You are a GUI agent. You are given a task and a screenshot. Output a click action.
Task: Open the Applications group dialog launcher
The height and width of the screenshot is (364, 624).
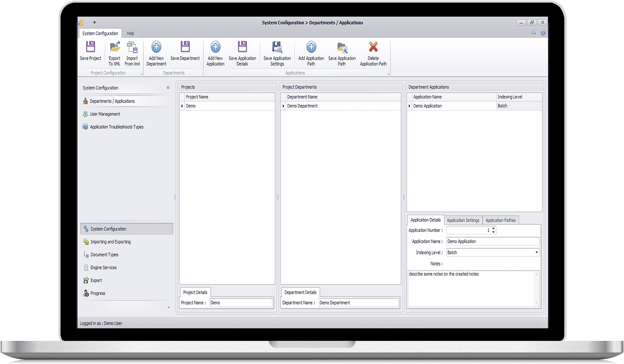388,74
